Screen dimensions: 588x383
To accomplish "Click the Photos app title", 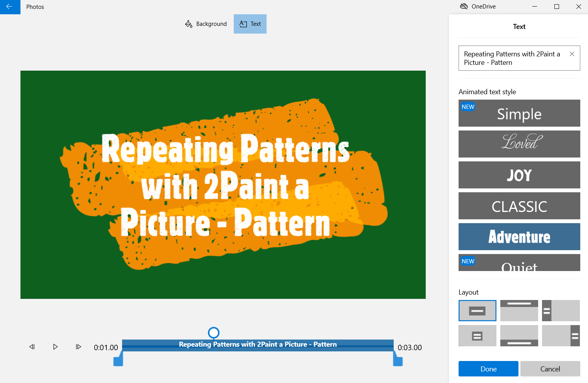I will [35, 7].
